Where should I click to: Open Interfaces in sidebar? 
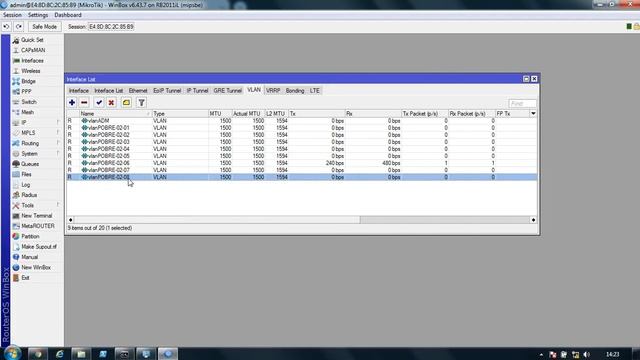coord(32,60)
